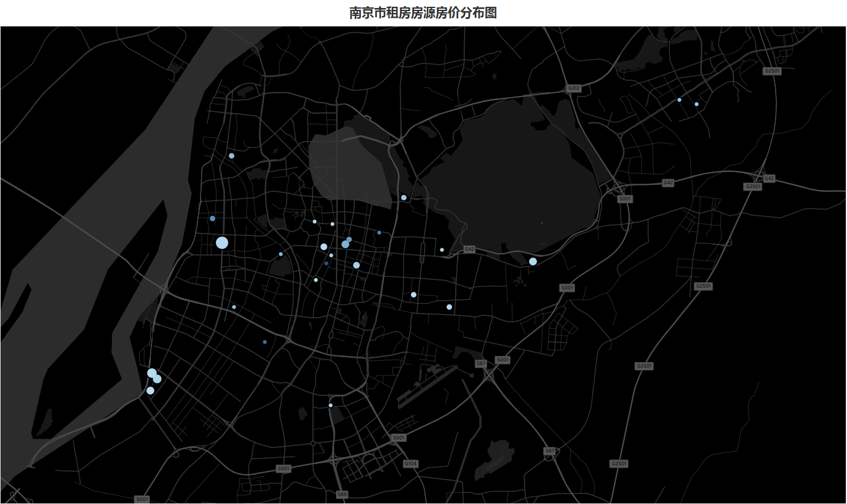Select the left point of the northeastern pair
Image resolution: width=847 pixels, height=504 pixels.
tap(679, 100)
